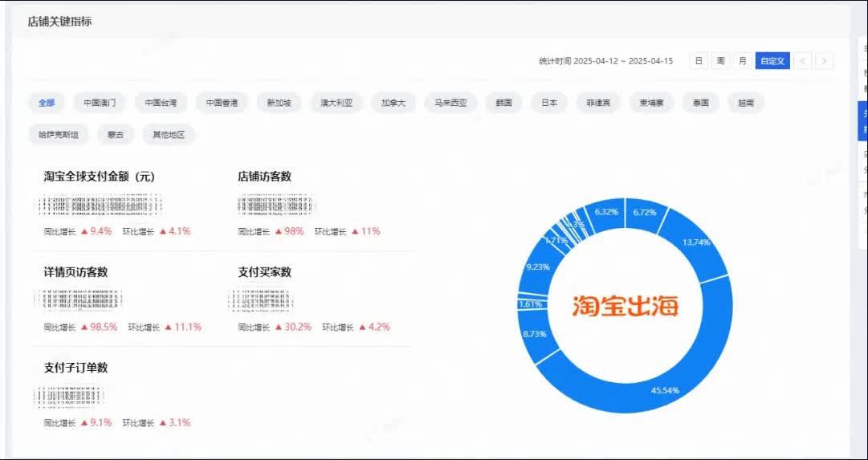868x460 pixels.
Task: Select the 全部 region filter
Action: click(47, 103)
